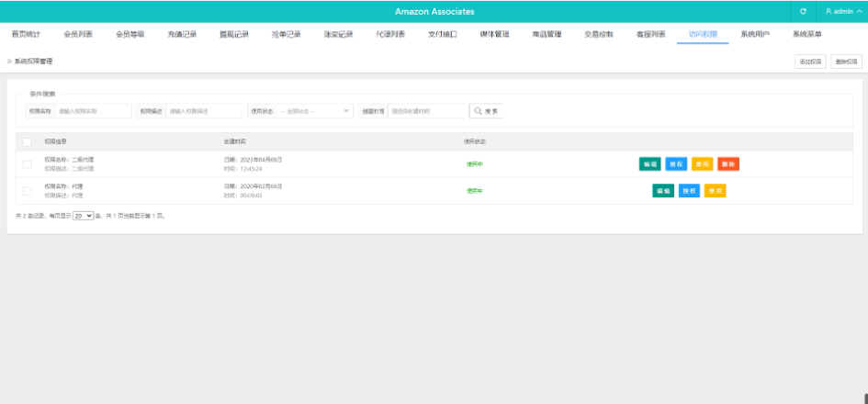Open the 客服列表 tab
Viewport: 868px width, 404px height.
click(650, 34)
